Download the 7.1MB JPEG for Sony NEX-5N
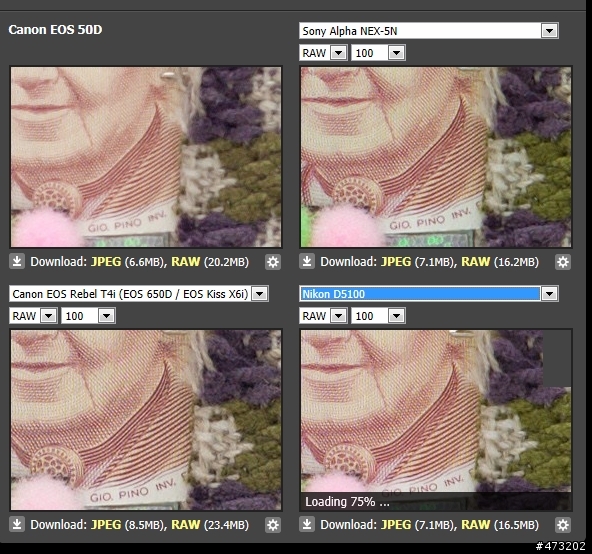The width and height of the screenshot is (592, 554). (x=396, y=262)
